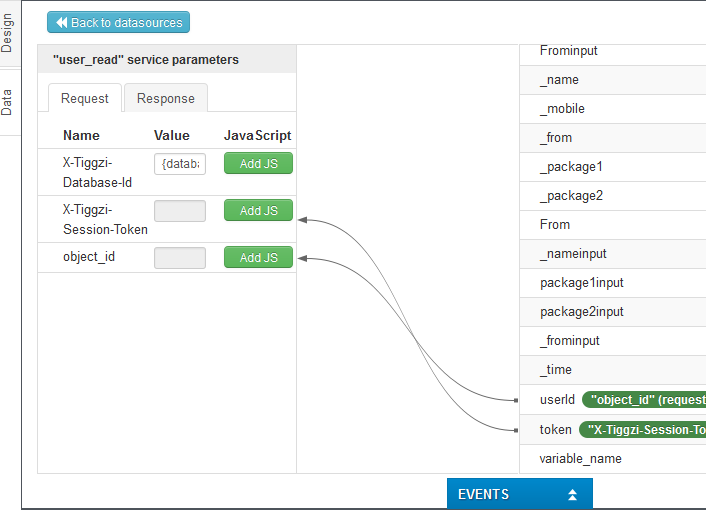Screen dimensions: 706x515
Task: Open the Design side tab
Action: click(x=8, y=33)
